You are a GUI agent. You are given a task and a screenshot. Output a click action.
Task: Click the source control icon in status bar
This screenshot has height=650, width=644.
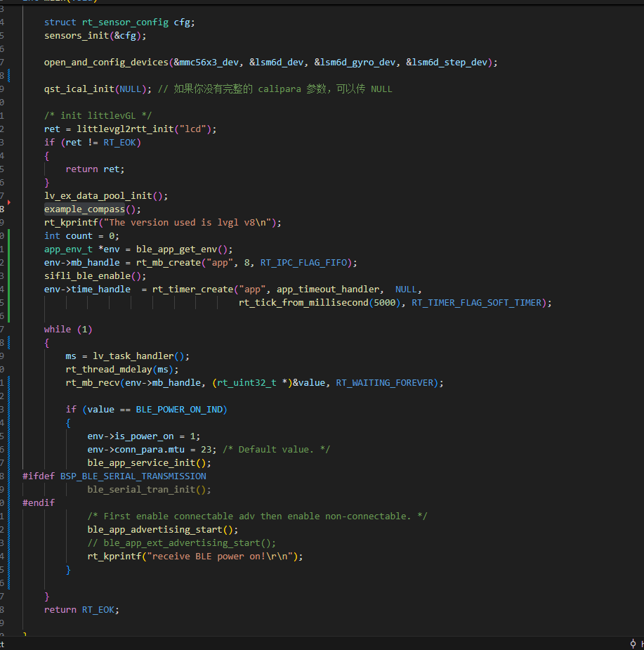tap(633, 644)
